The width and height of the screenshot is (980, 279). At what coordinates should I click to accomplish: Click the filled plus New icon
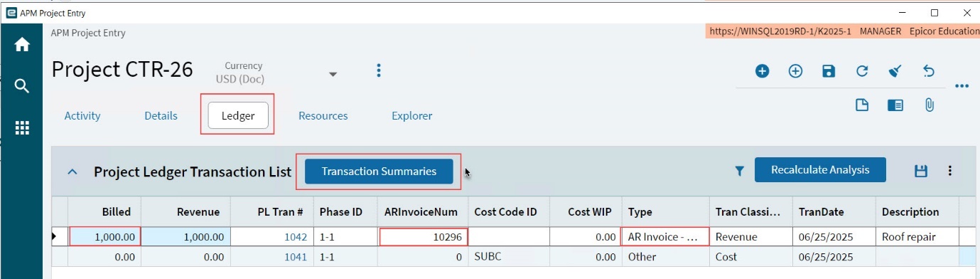(762, 71)
